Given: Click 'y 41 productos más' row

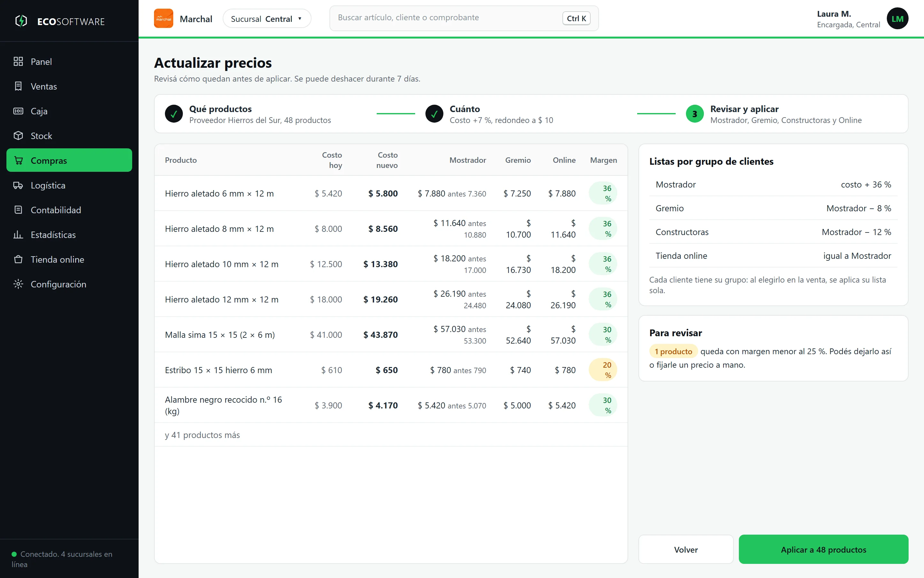Looking at the screenshot, I should click(391, 435).
